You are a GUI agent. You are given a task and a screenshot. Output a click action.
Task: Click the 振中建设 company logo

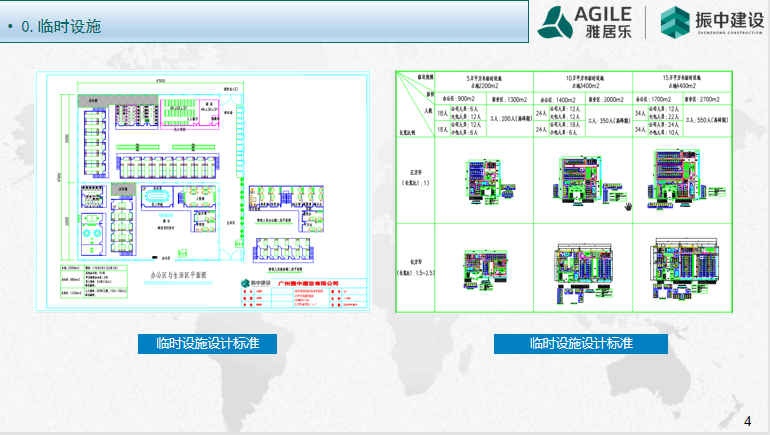click(x=712, y=22)
